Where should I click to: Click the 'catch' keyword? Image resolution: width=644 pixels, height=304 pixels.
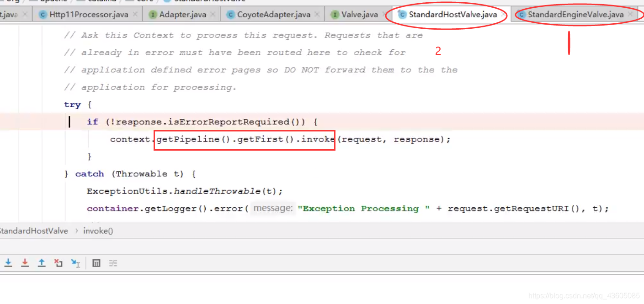[x=90, y=174]
